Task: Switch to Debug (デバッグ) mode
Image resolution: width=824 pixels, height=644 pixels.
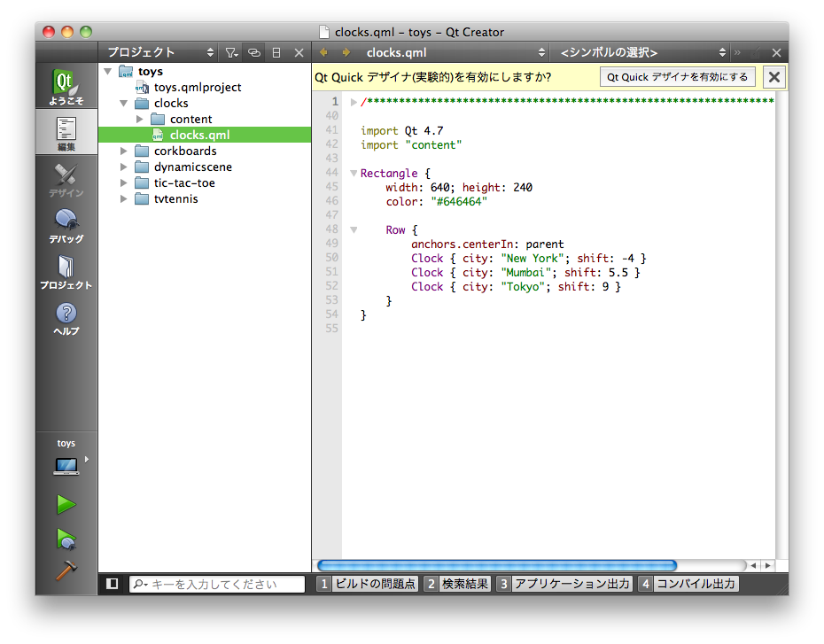Action: (66, 226)
